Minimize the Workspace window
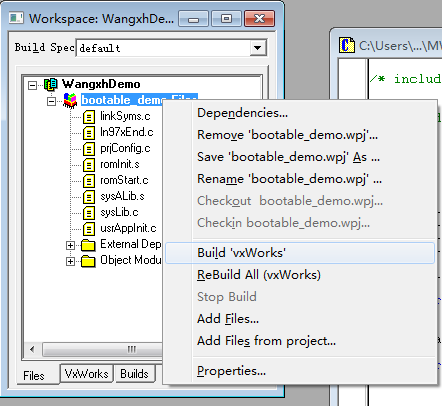 pyautogui.click(x=193, y=19)
